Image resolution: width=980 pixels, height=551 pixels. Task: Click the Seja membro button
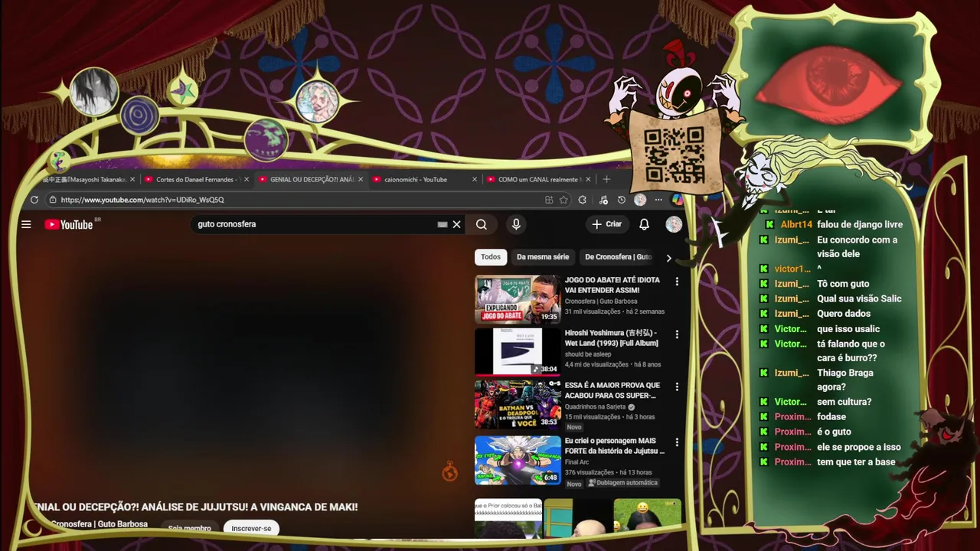coord(189,528)
